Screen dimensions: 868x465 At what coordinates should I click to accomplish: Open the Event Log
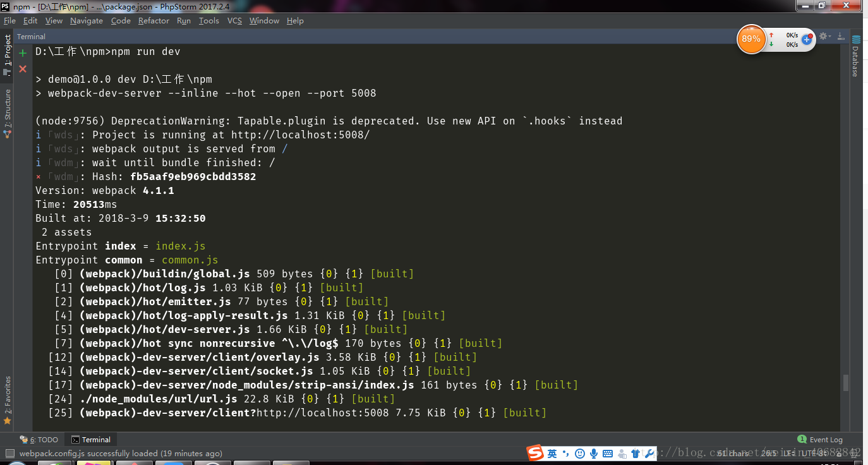820,440
